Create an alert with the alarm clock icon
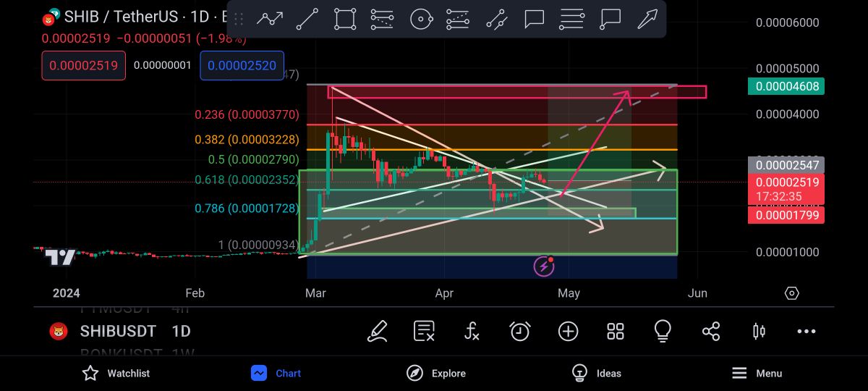868x391 pixels. [520, 332]
